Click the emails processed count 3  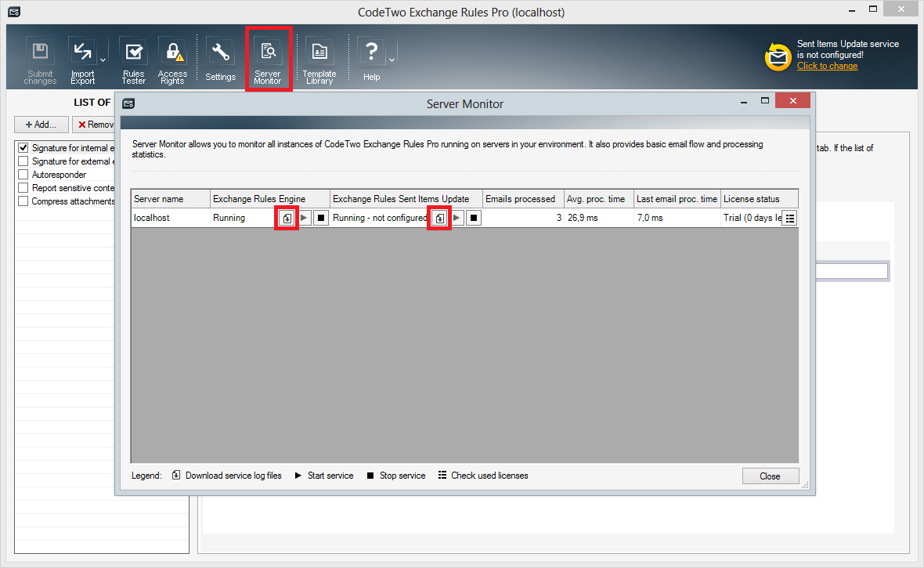558,218
